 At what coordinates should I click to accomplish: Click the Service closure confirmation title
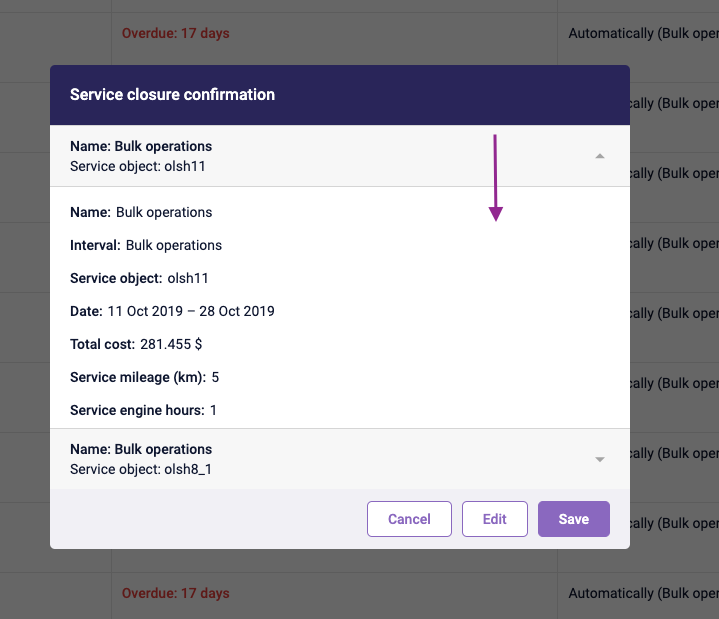click(172, 95)
